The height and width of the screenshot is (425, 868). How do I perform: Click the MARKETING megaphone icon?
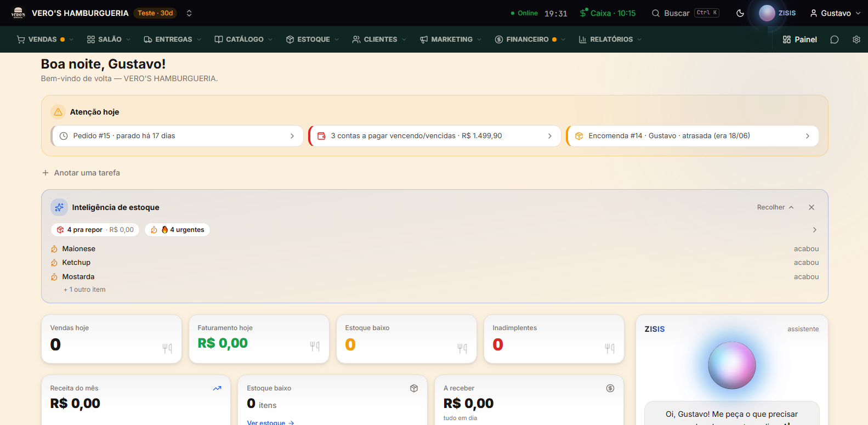coord(424,39)
